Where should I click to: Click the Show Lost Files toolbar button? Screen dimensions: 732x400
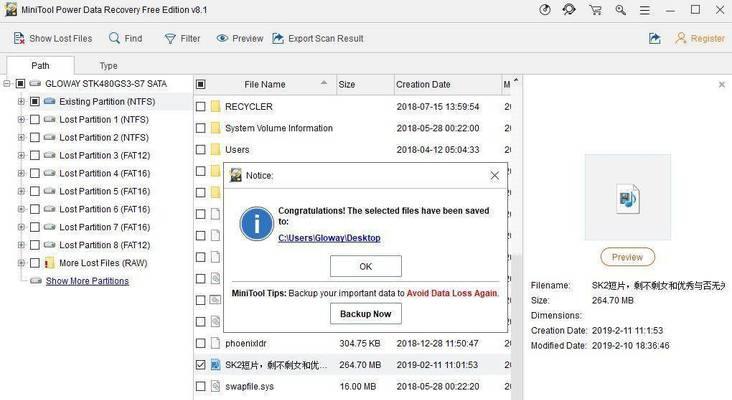(53, 38)
